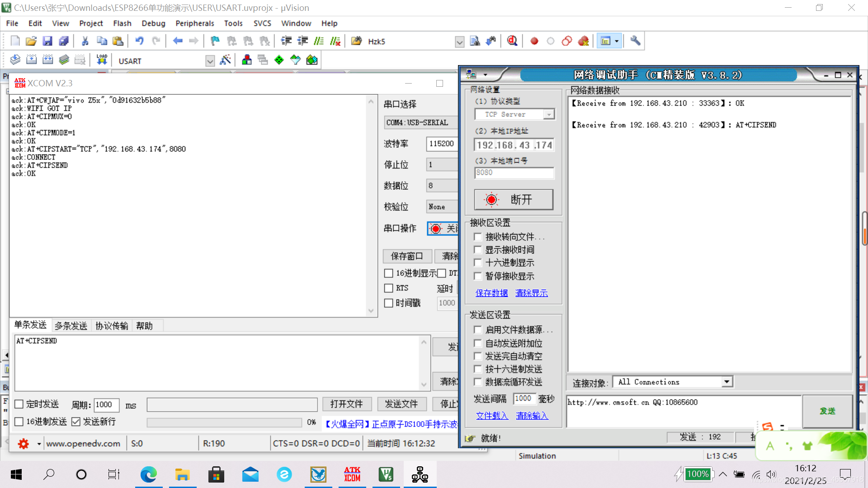The width and height of the screenshot is (868, 488).
Task: Click the Undo arrow icon
Action: click(x=139, y=41)
